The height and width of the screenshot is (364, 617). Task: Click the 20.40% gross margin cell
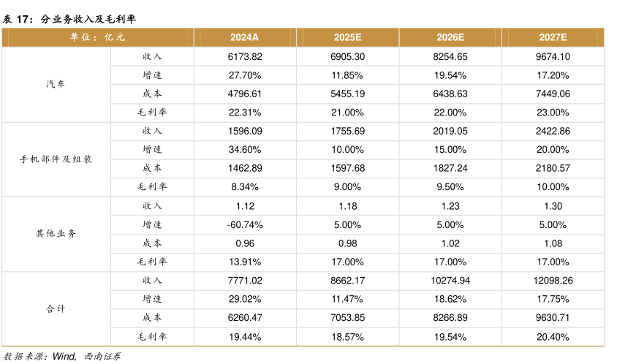(x=553, y=337)
